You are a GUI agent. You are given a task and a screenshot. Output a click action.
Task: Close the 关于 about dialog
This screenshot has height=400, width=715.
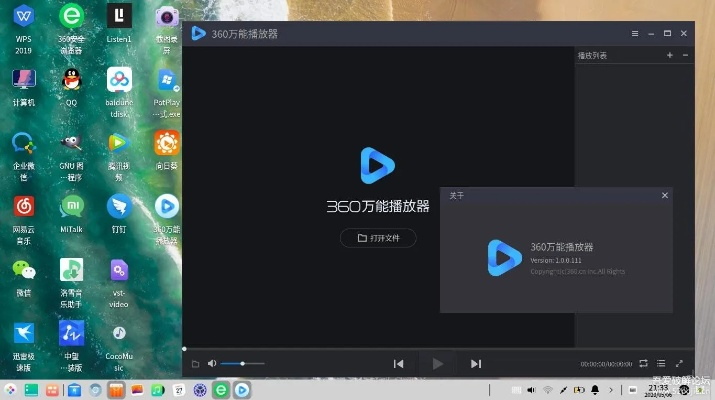pyautogui.click(x=664, y=195)
